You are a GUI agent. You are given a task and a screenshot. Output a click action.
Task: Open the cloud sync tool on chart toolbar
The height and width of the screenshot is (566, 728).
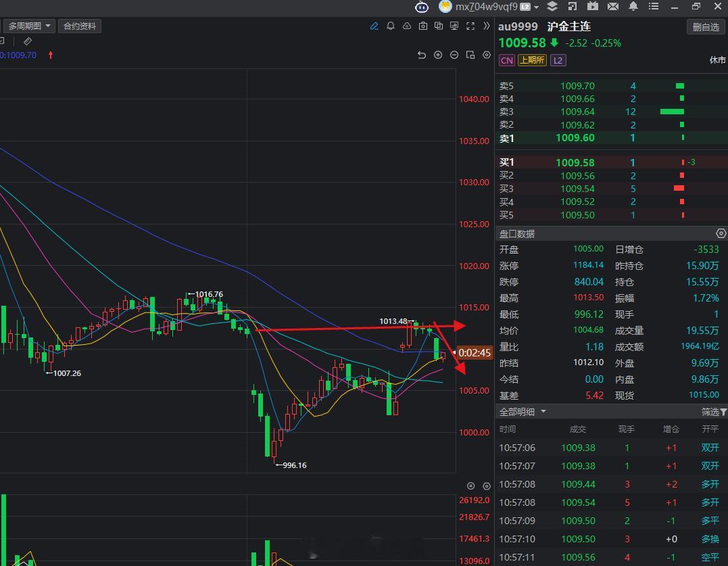406,26
